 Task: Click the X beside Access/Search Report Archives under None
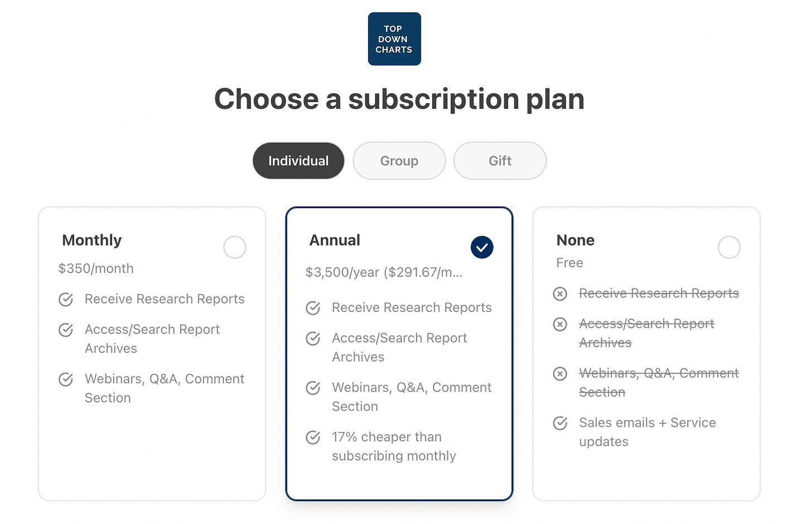pos(560,324)
